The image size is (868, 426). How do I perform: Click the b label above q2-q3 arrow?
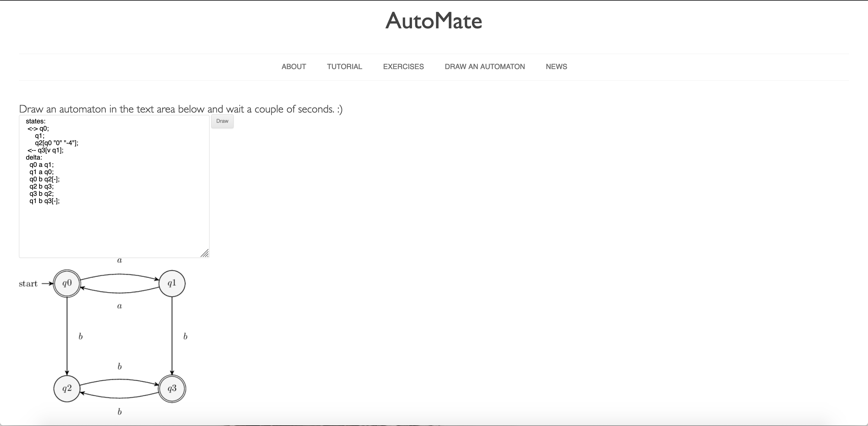(119, 366)
